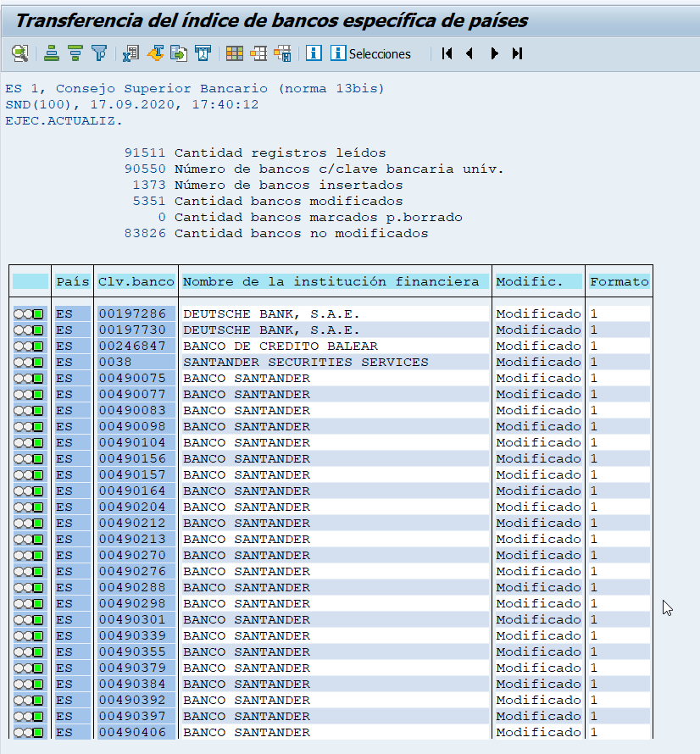This screenshot has width=700, height=754.
Task: Sort the list in descending order
Action: pos(75,53)
